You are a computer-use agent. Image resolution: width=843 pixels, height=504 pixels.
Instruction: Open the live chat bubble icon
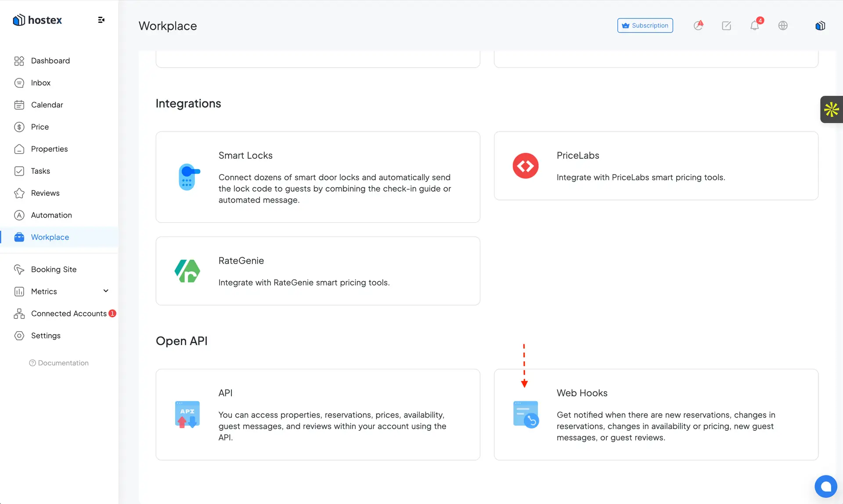coord(825,486)
